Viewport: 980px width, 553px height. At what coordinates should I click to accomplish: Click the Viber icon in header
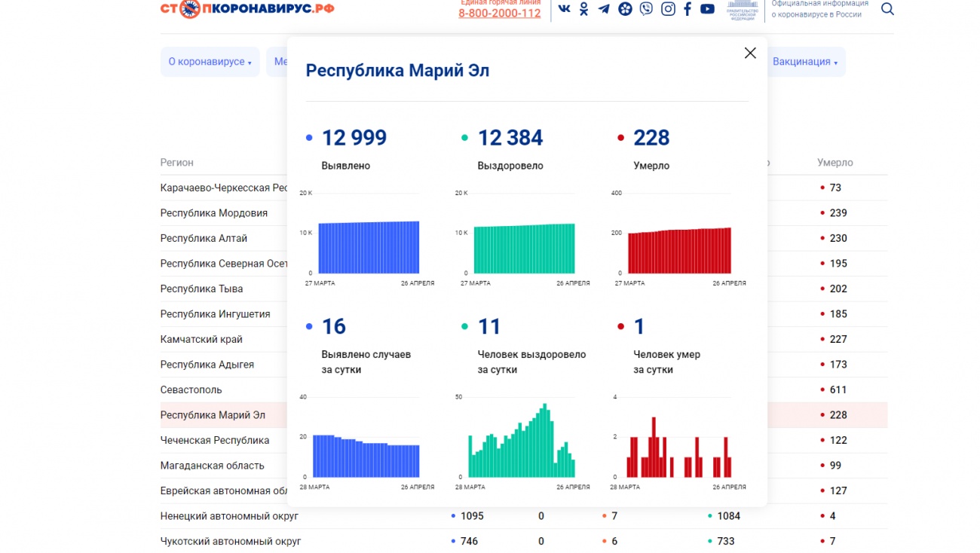[x=646, y=9]
